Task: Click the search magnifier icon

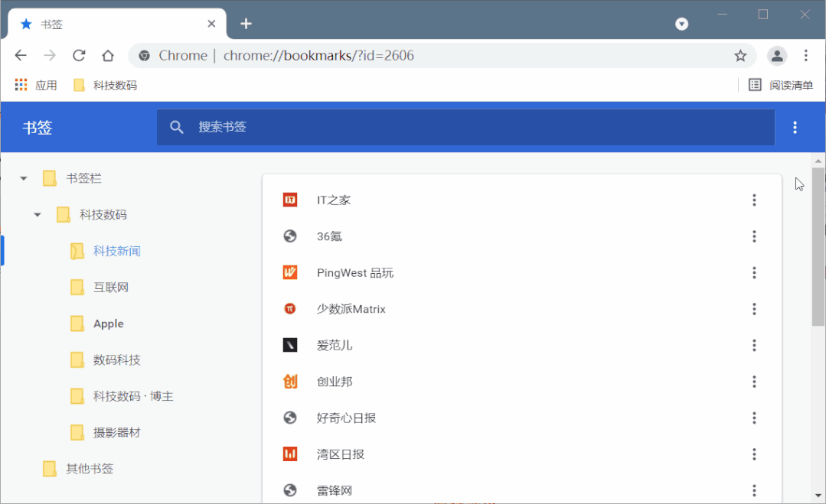Action: point(177,127)
